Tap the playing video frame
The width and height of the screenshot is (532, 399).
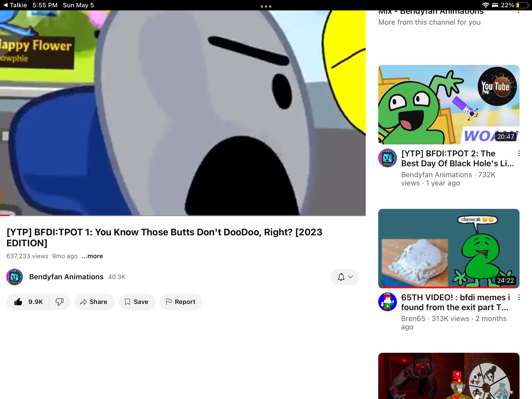click(x=183, y=113)
